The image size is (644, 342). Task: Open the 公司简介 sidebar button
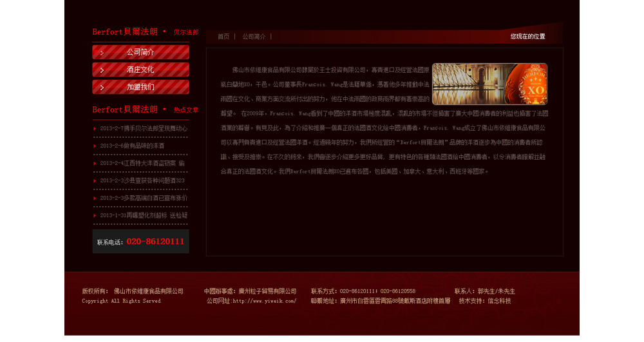[x=140, y=52]
